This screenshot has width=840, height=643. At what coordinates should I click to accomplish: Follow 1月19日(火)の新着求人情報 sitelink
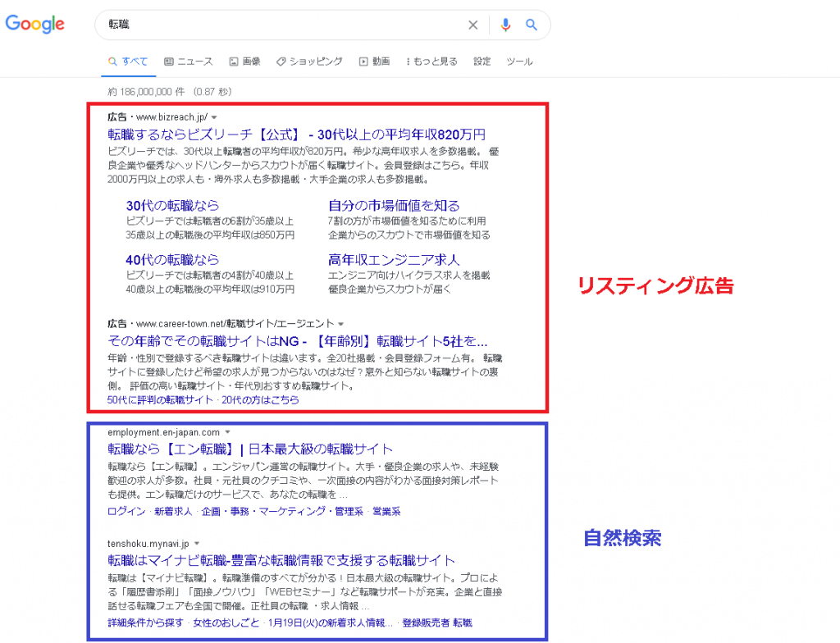[x=331, y=622]
